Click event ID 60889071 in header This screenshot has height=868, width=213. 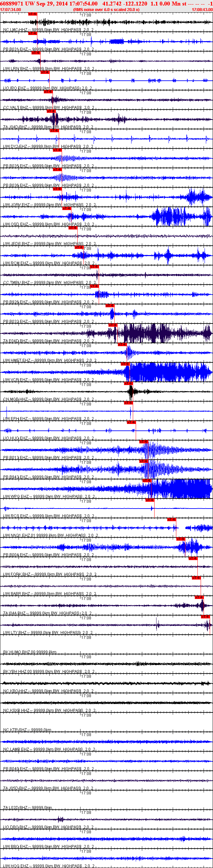pyautogui.click(x=12, y=3)
